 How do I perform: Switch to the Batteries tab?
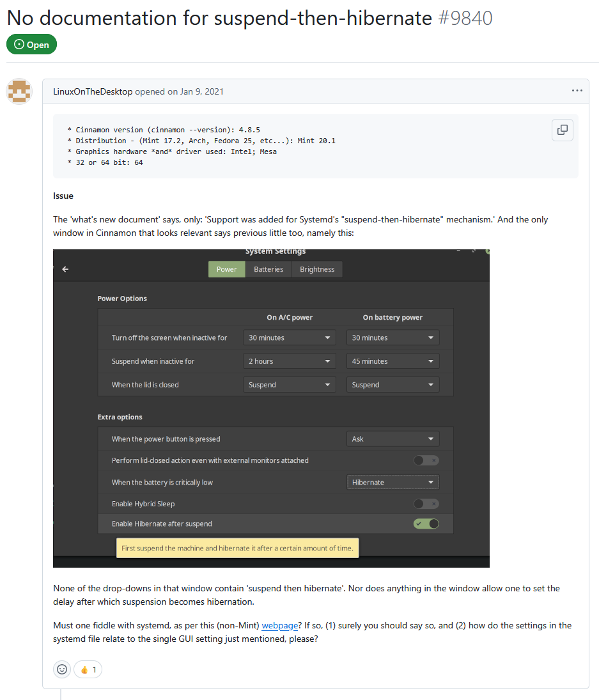point(268,269)
